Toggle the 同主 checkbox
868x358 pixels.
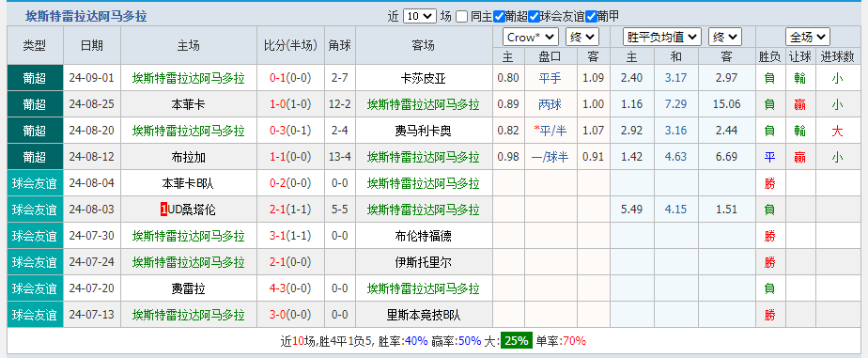[x=461, y=16]
